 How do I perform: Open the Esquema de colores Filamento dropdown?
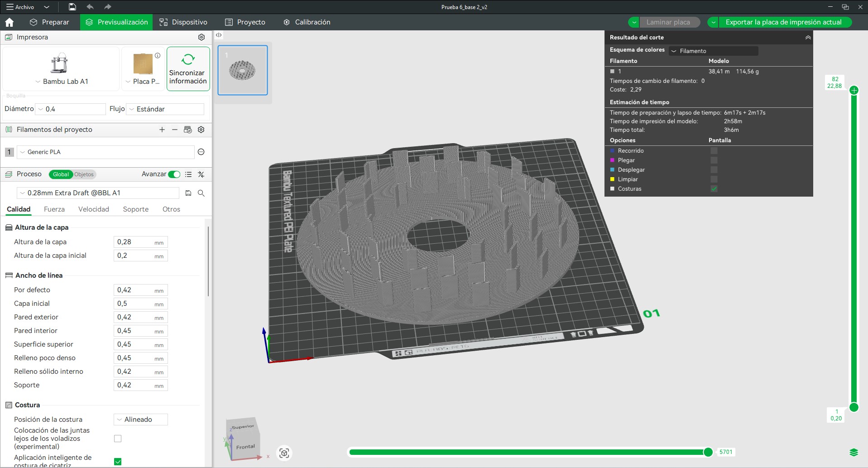[713, 51]
